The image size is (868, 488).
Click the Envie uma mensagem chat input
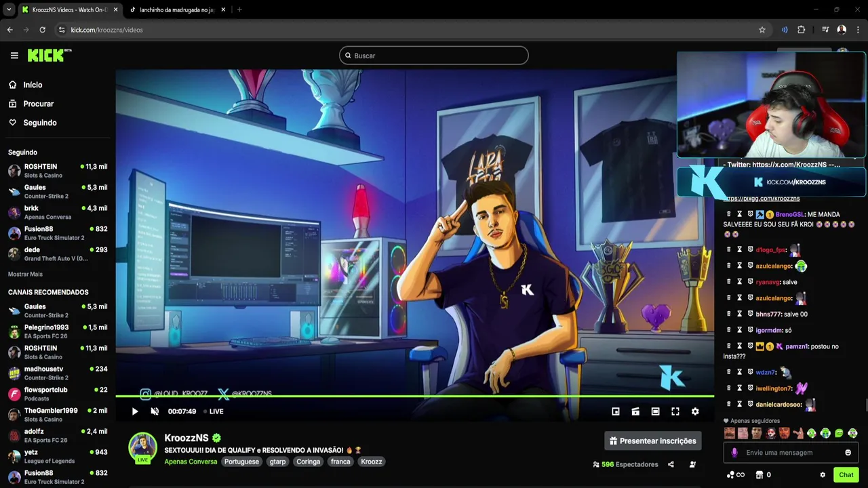click(x=791, y=453)
